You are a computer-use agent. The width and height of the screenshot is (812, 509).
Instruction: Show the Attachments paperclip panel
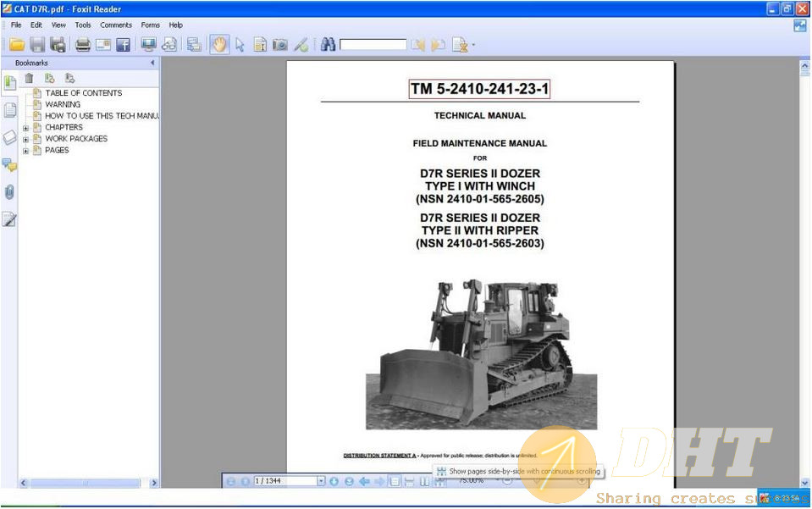coord(9,192)
